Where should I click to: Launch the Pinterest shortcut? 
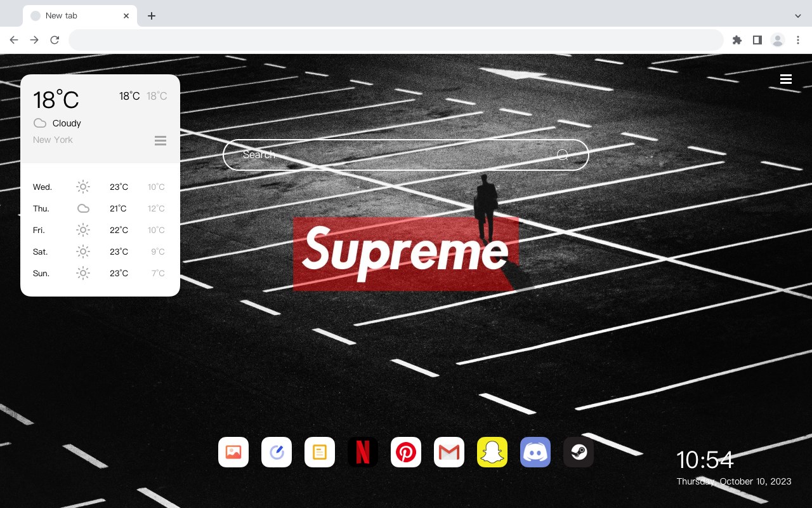coord(406,452)
